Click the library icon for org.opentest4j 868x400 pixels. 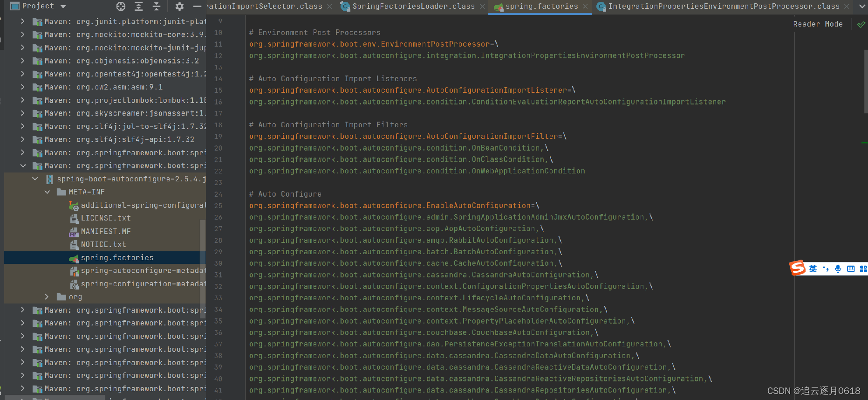tap(37, 74)
